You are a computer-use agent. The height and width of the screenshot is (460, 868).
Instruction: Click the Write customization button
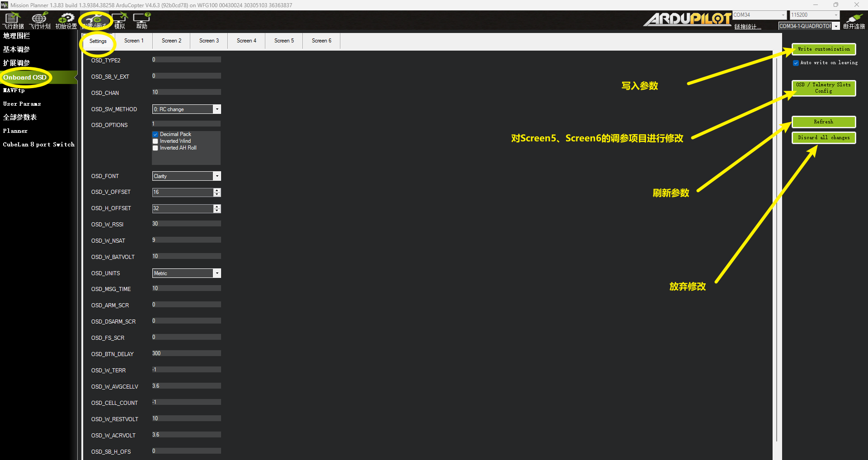[x=823, y=49]
